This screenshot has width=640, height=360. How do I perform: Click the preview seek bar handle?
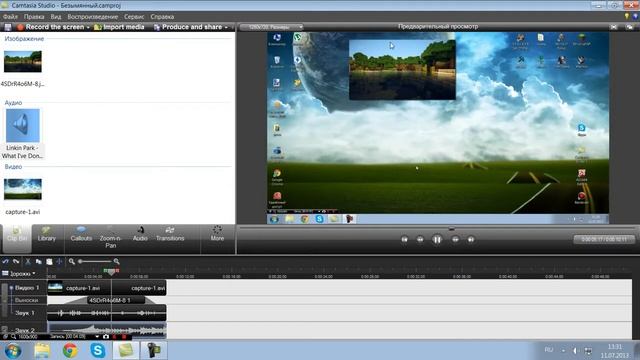coord(451,229)
